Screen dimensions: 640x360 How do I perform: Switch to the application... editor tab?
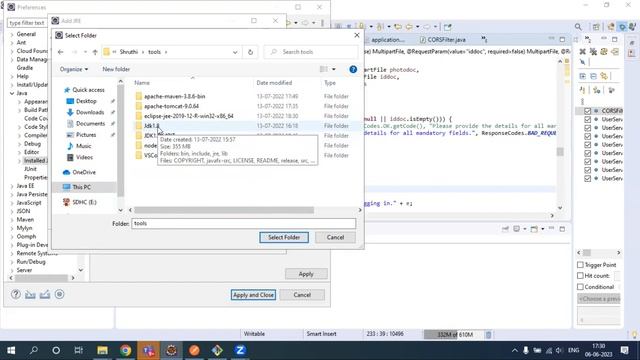click(x=387, y=40)
